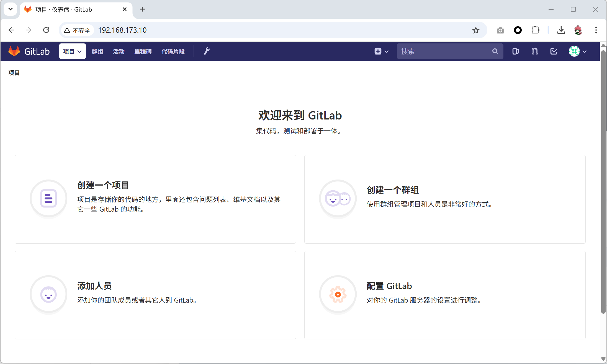Click the configure GitLab gear icon
Screen dimensions: 607x364
click(338, 294)
